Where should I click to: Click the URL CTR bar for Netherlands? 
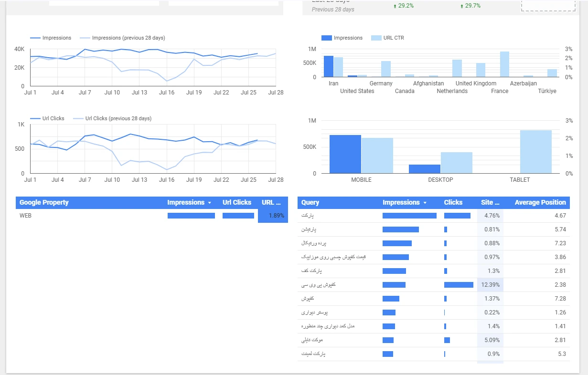tap(457, 68)
